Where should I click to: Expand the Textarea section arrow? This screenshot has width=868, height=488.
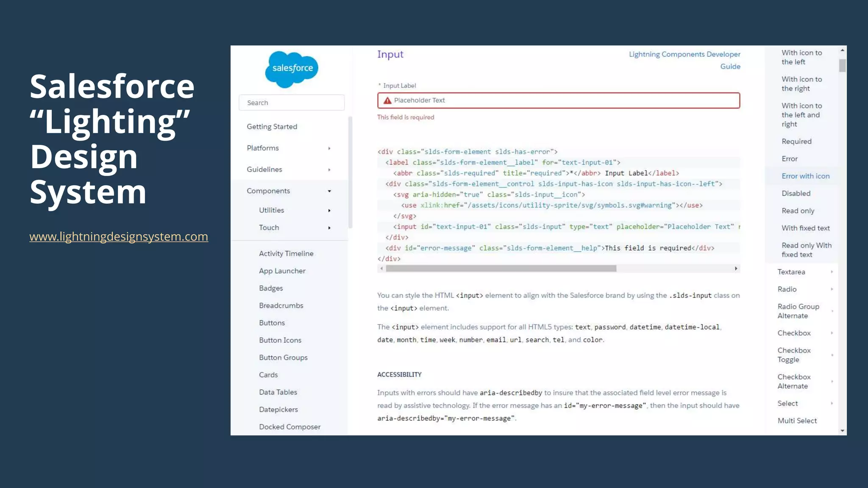click(832, 272)
